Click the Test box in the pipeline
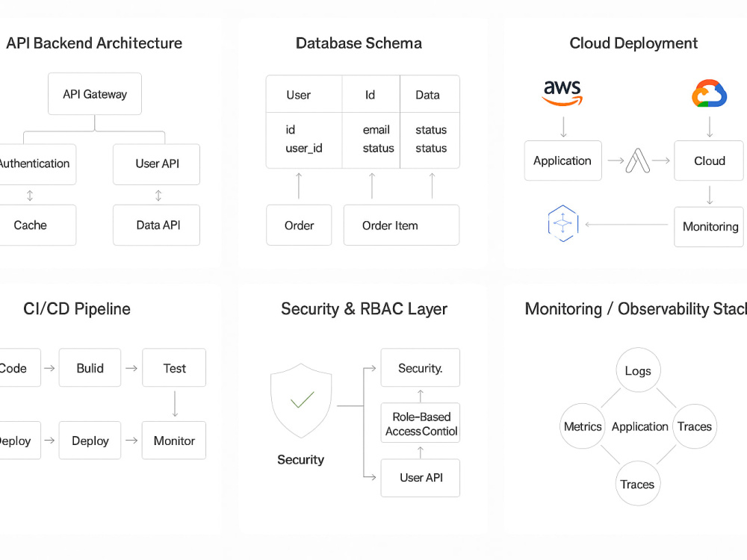 pos(174,367)
